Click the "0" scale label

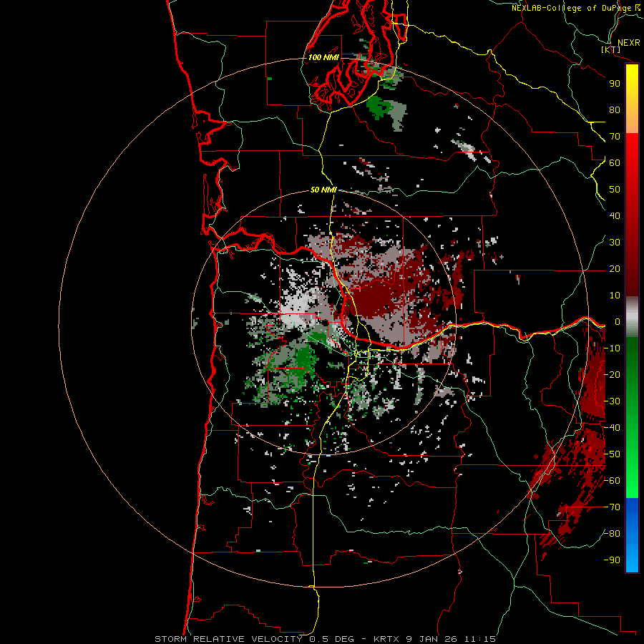click(618, 322)
